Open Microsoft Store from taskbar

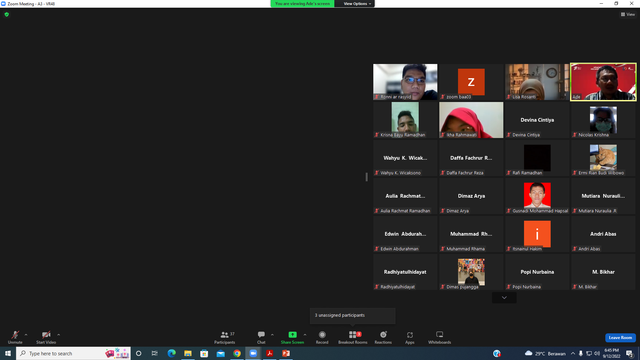[x=204, y=353]
